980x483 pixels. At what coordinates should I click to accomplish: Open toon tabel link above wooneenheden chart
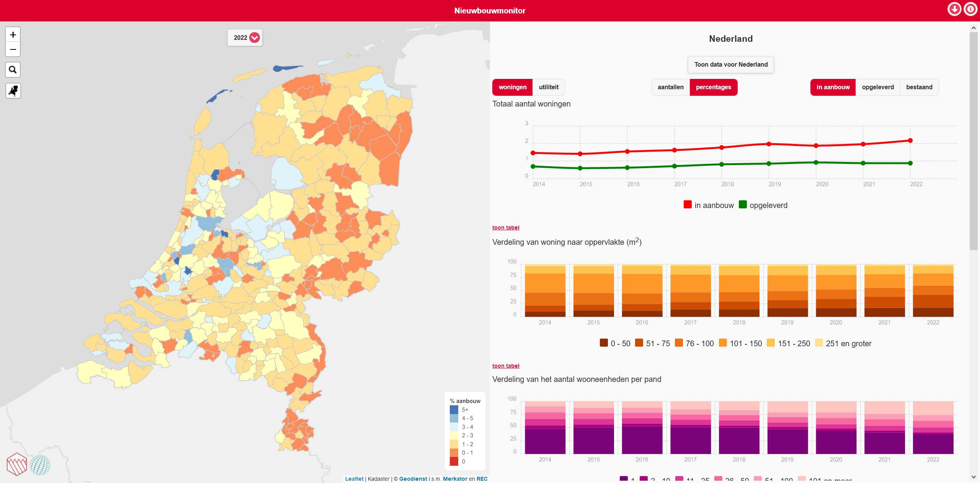coord(506,366)
